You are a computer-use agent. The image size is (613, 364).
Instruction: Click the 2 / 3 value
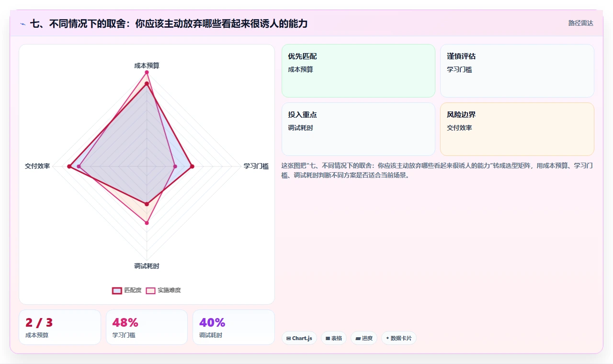39,322
